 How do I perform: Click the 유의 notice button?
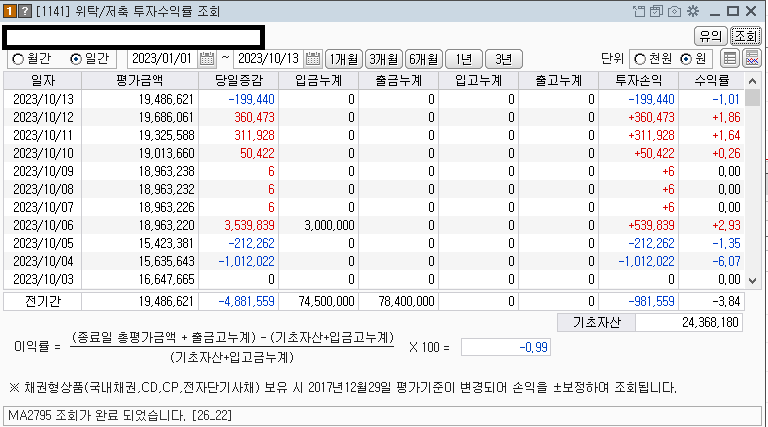pos(711,36)
